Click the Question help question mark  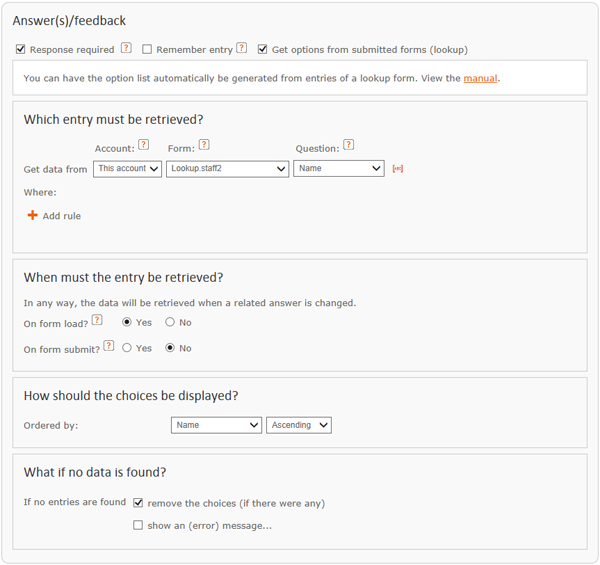(349, 145)
